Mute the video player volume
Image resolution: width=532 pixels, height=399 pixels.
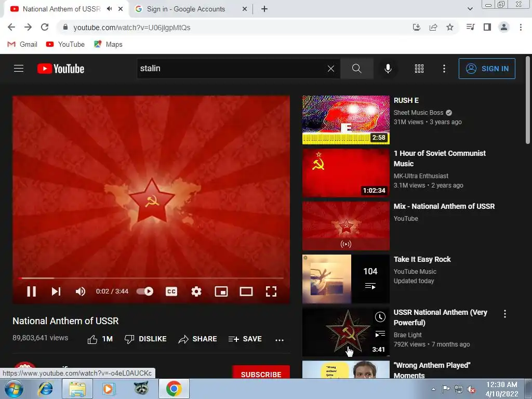point(81,291)
